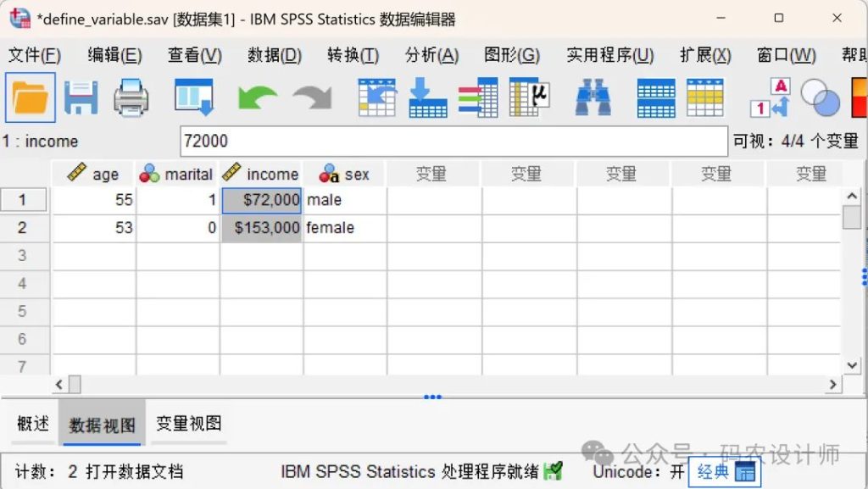Click the Go to Variable toolbar icon
The image size is (868, 489).
click(428, 97)
